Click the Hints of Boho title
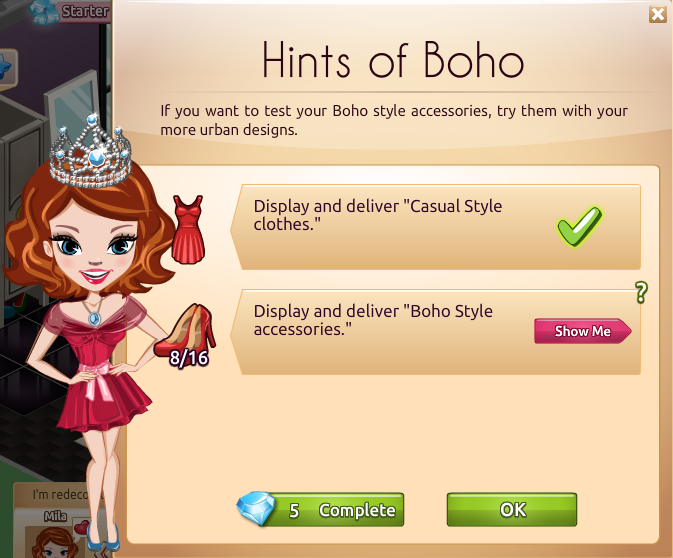 pos(393,60)
